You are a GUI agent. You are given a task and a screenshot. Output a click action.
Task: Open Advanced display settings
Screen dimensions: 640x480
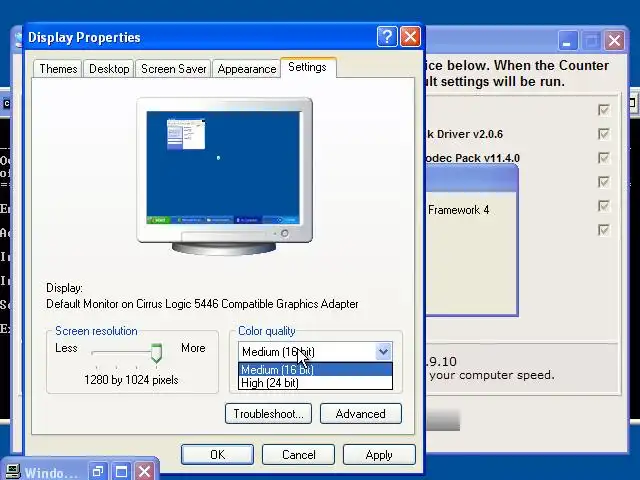(x=360, y=413)
